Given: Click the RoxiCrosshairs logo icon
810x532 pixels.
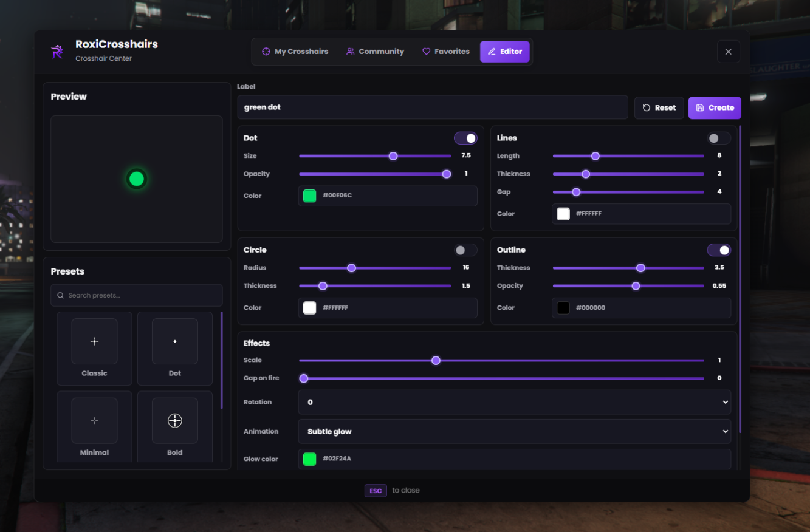Looking at the screenshot, I should (57, 52).
